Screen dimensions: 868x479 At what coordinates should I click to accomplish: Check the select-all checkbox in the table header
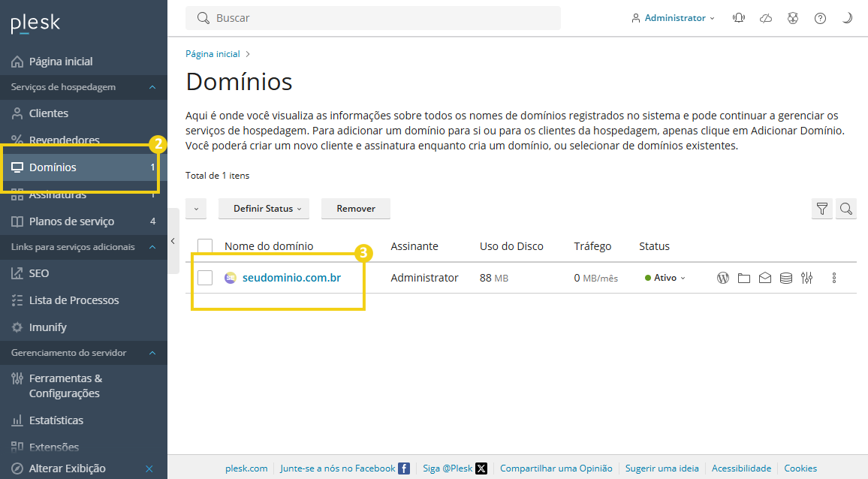click(x=205, y=246)
